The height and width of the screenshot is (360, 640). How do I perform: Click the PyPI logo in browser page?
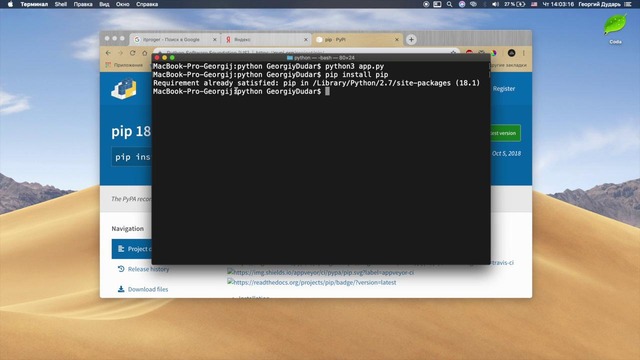pyautogui.click(x=124, y=89)
